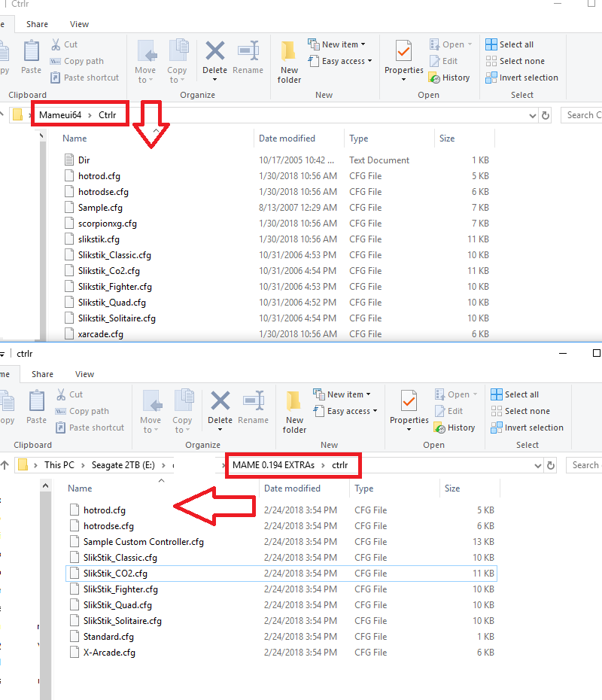Click Properties icon in bottom window
602x700 pixels.
pos(409,401)
